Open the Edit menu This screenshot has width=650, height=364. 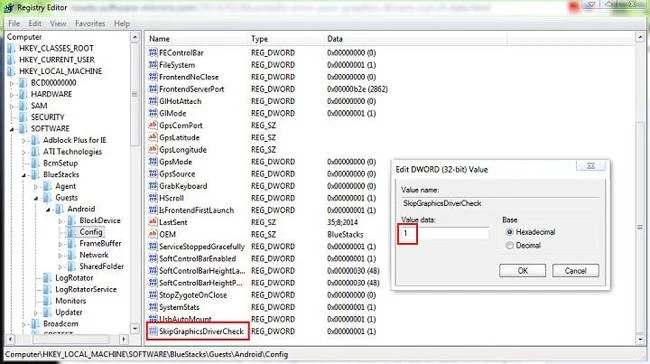point(35,24)
